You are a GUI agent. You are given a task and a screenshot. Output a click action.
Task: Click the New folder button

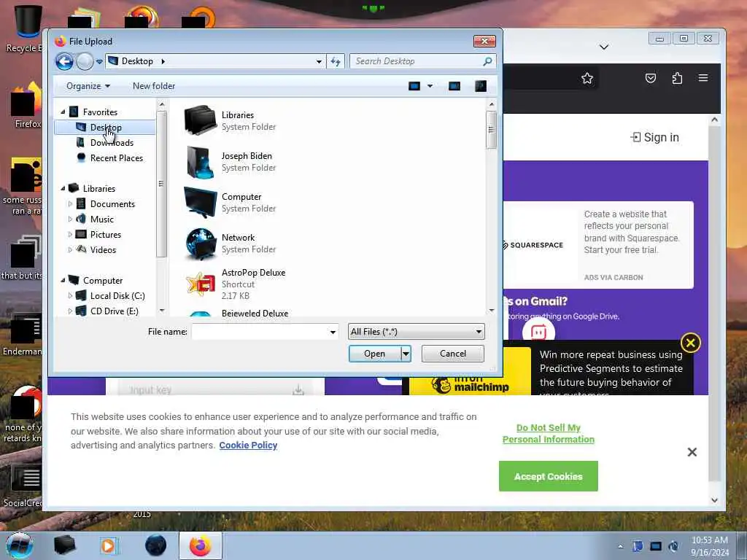(x=154, y=86)
